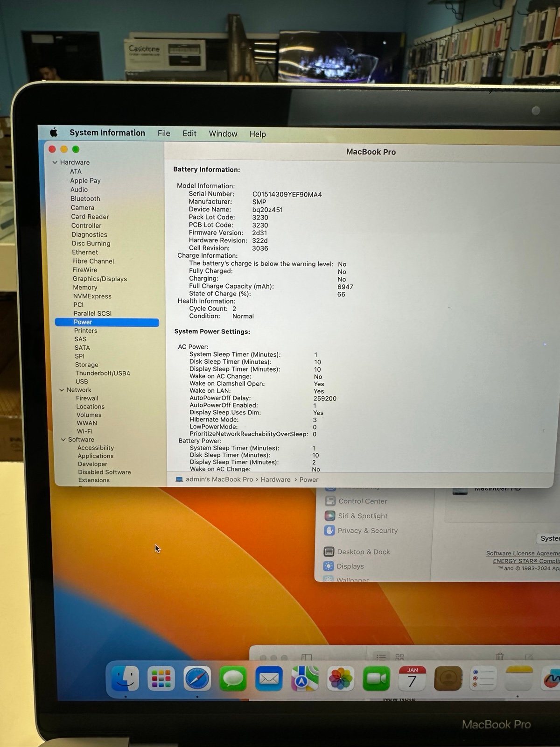The width and height of the screenshot is (560, 747).
Task: Open Notes from the Dock
Action: pyautogui.click(x=519, y=678)
